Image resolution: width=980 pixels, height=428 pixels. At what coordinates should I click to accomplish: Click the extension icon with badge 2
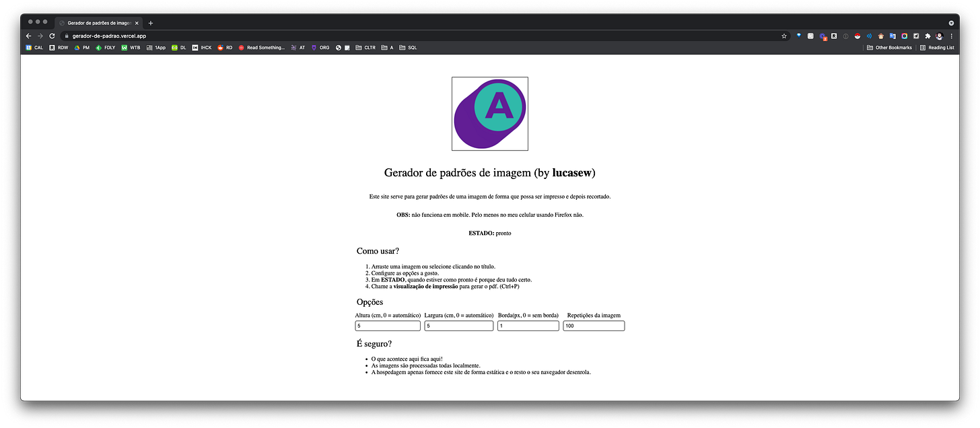(x=823, y=36)
